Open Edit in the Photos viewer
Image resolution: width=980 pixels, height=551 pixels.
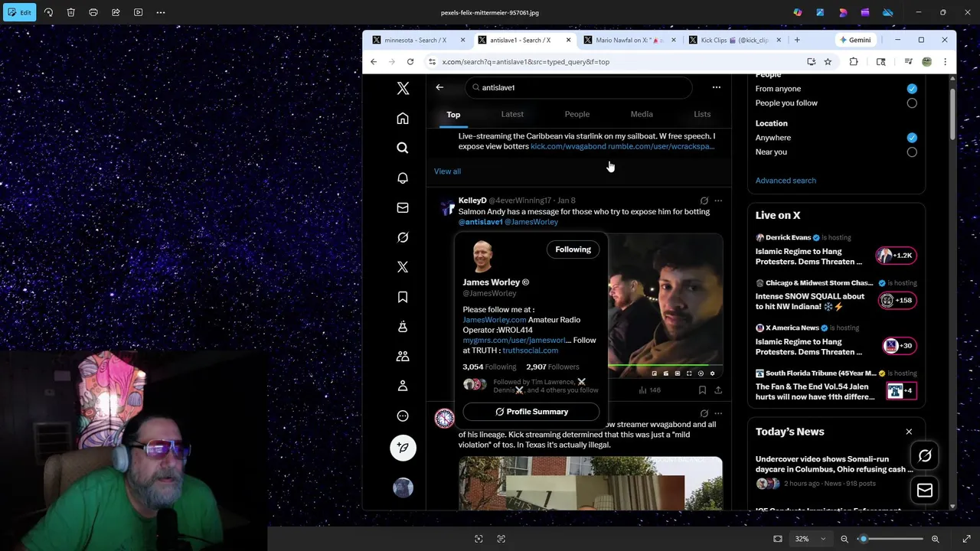pos(19,12)
